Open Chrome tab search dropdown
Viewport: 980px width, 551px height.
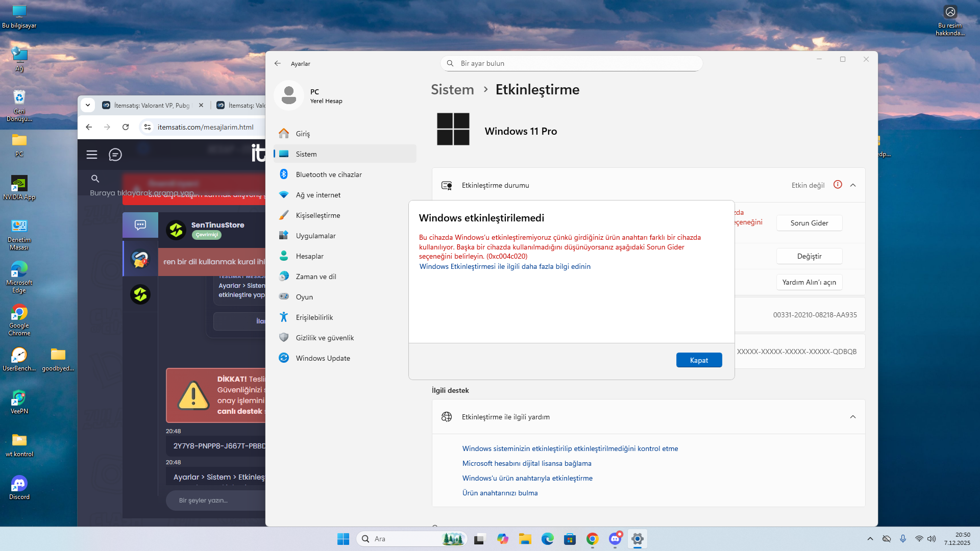pos(88,105)
